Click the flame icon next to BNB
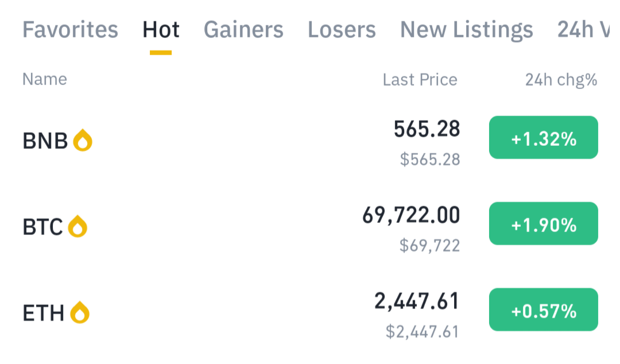Screen dimensions: 620x364 (83, 140)
